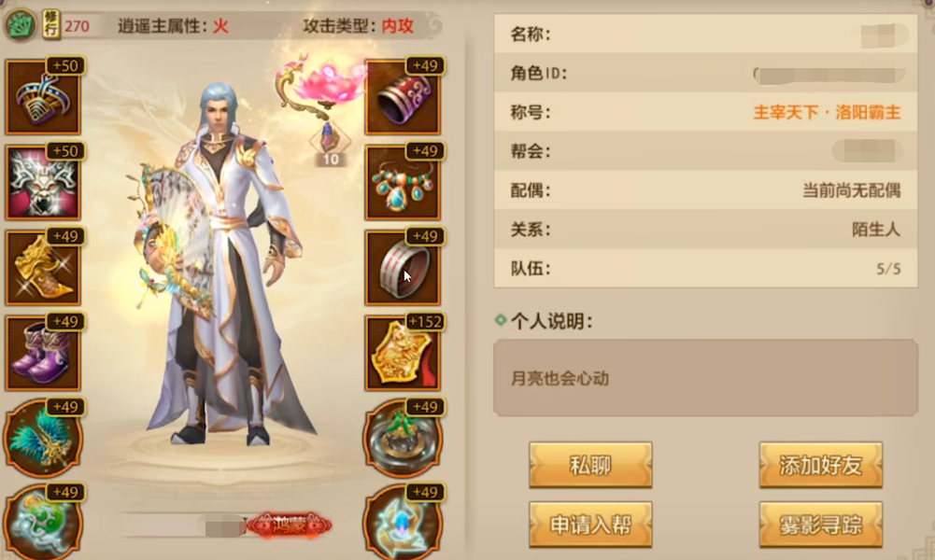The height and width of the screenshot is (560, 935).
Task: Open the golden amulet +152 slot
Action: [403, 352]
